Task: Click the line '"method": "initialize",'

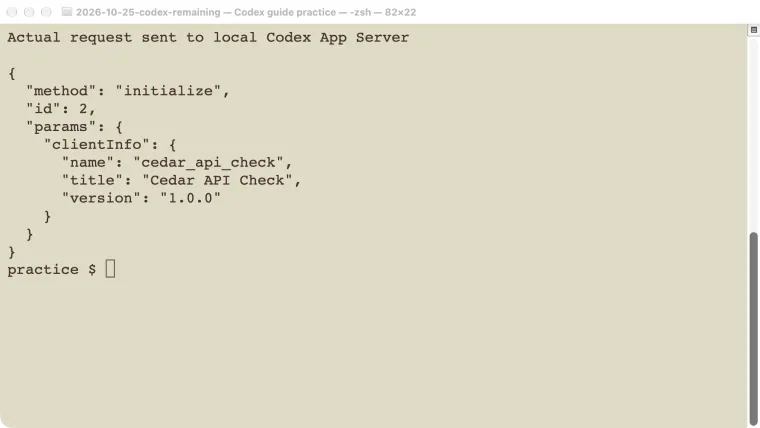Action: coord(127,91)
